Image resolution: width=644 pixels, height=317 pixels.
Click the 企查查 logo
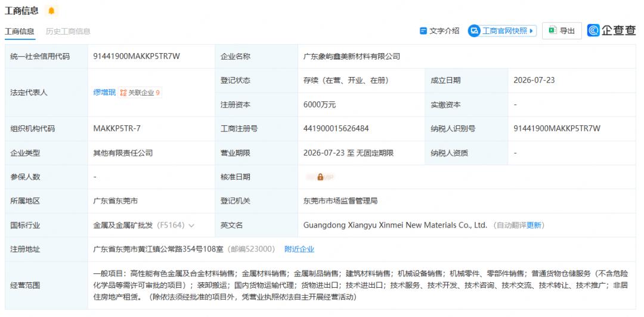tap(612, 30)
